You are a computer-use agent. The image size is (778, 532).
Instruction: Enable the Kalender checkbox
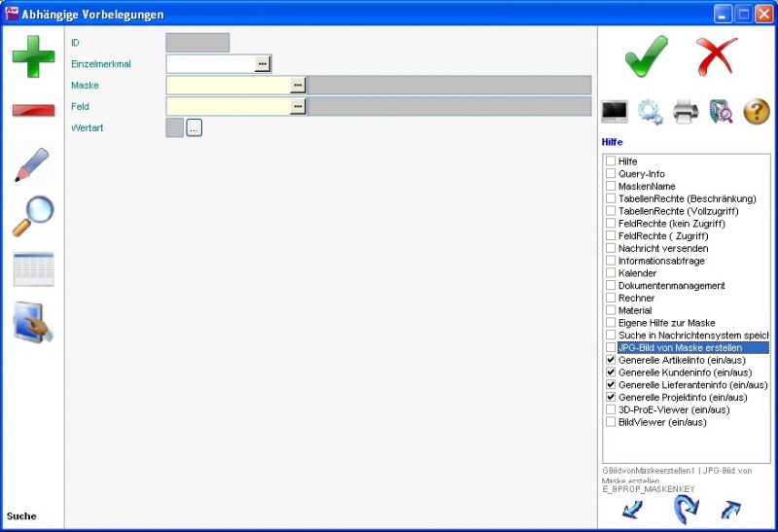pos(611,273)
